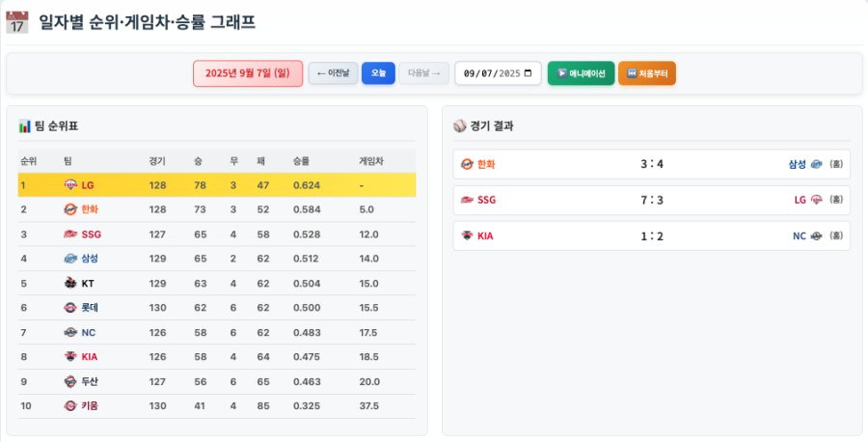Image resolution: width=868 pixels, height=442 pixels.
Task: Click the 1 : 2 score for KIA vs NC
Action: click(652, 235)
